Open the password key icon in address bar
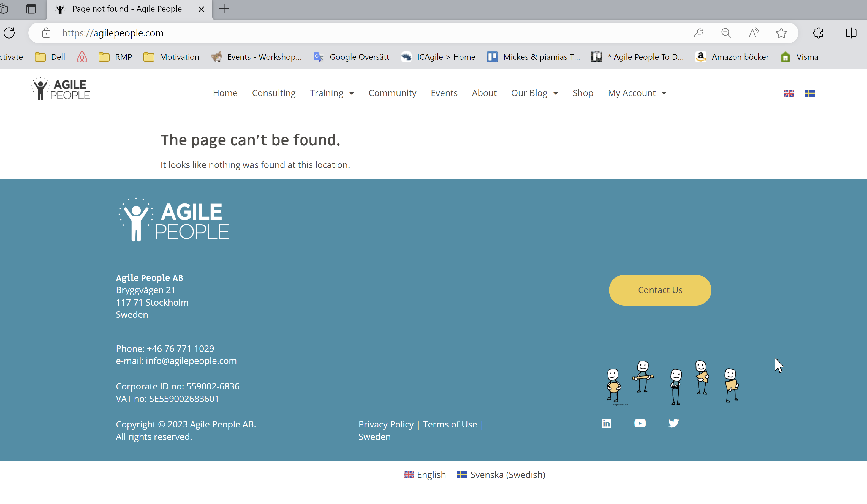 [x=699, y=33]
